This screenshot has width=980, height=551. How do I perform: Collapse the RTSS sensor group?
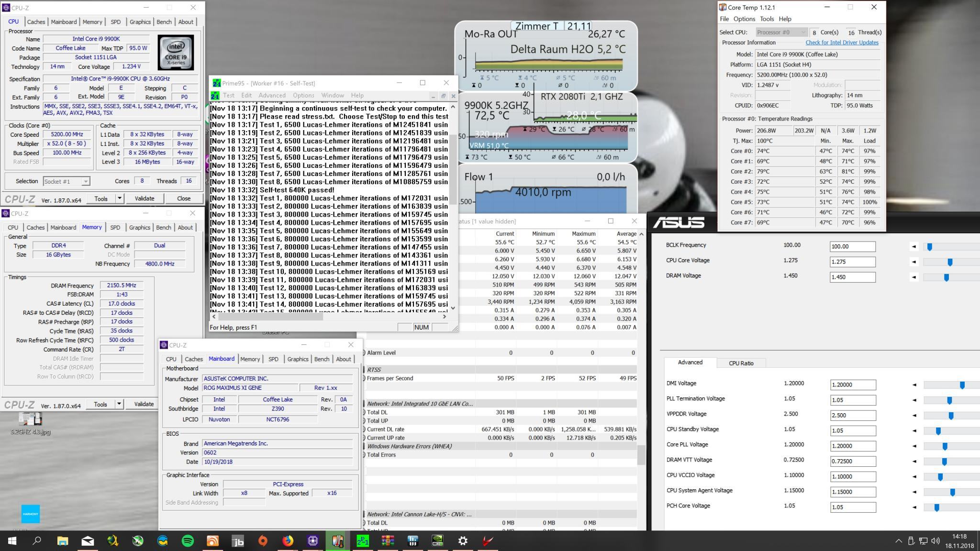pyautogui.click(x=364, y=370)
